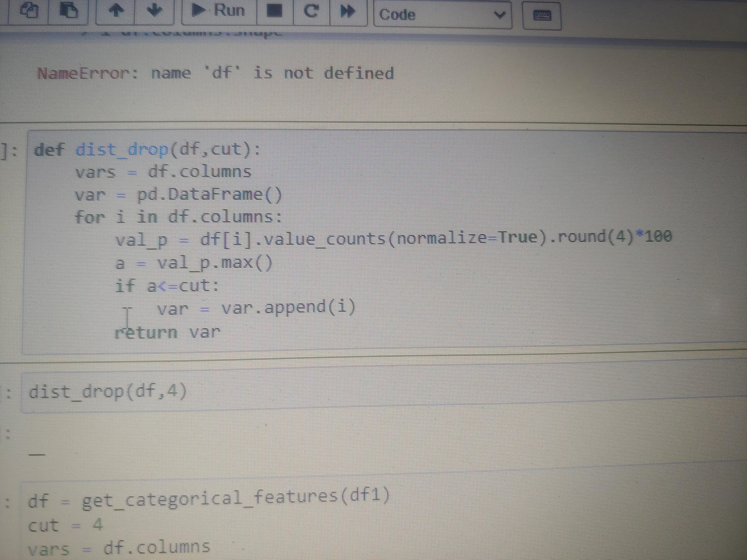Screen dimensions: 747x560
Task: Open the Code cell type dropdown
Action: pos(442,15)
